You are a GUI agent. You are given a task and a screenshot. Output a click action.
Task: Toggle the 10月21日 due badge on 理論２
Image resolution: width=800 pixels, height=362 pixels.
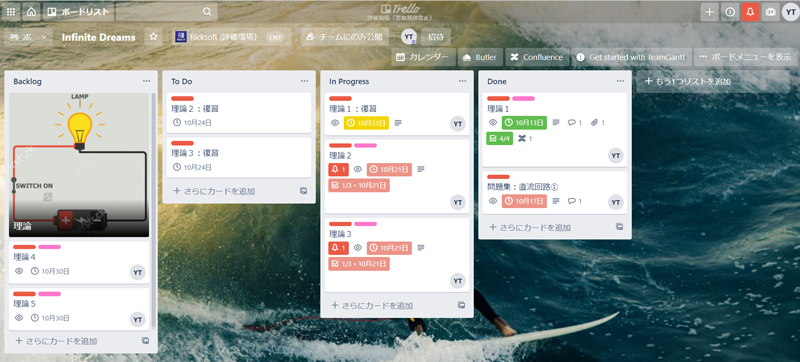[389, 169]
